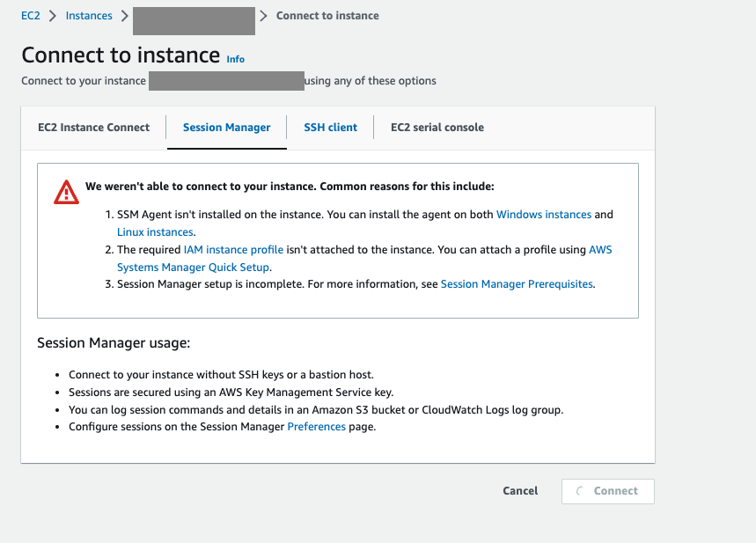Open Session Manager Preferences page link
Image resolution: width=756 pixels, height=543 pixels.
[316, 427]
